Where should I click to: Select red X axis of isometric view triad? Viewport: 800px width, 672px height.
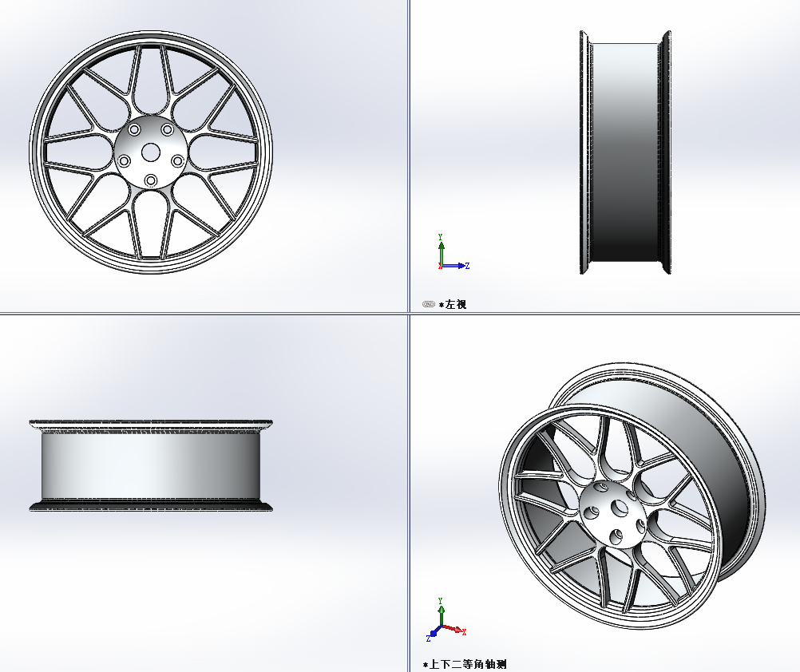click(x=456, y=630)
